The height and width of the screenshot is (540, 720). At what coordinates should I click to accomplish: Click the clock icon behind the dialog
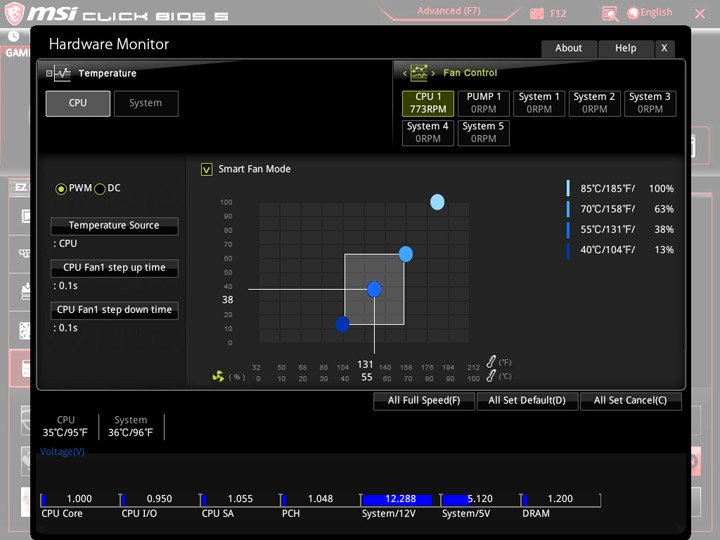coord(13,36)
